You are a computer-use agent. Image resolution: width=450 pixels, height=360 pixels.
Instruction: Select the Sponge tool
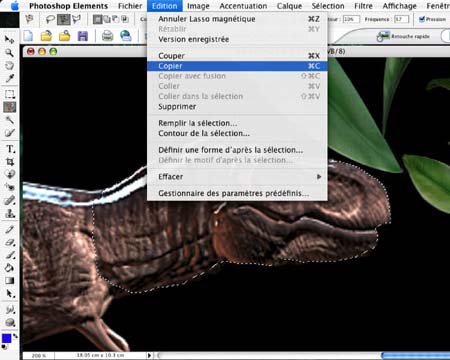(10, 322)
